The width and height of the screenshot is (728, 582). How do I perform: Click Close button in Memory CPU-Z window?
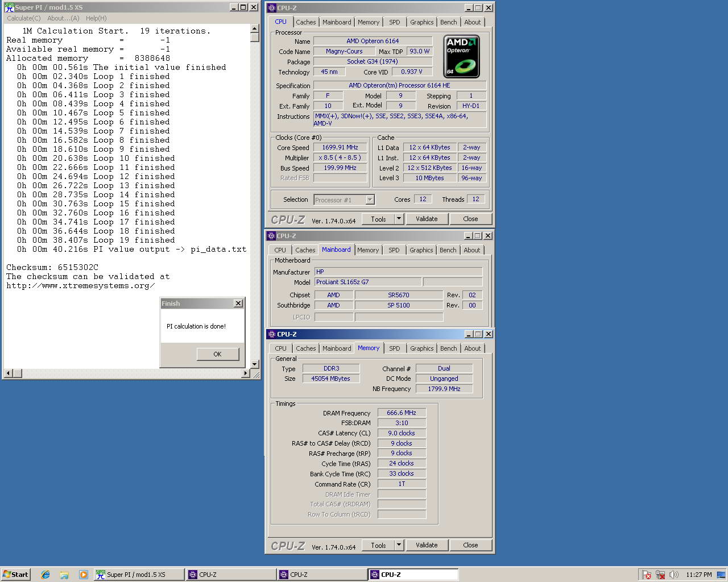point(470,545)
